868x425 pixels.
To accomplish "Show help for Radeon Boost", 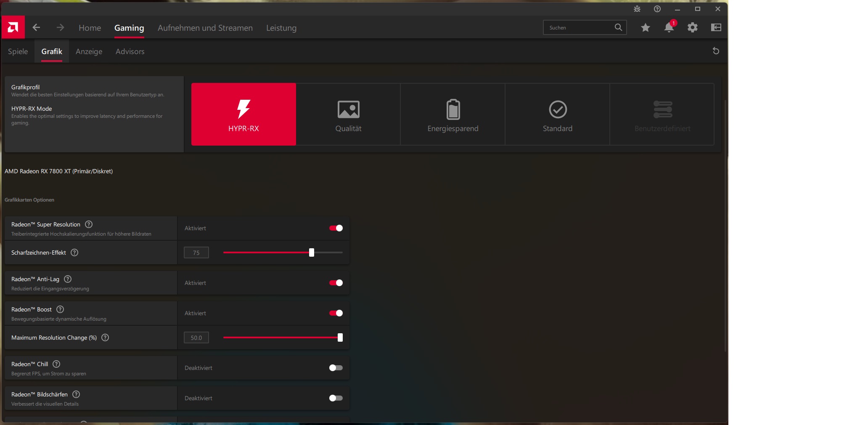I will point(60,309).
